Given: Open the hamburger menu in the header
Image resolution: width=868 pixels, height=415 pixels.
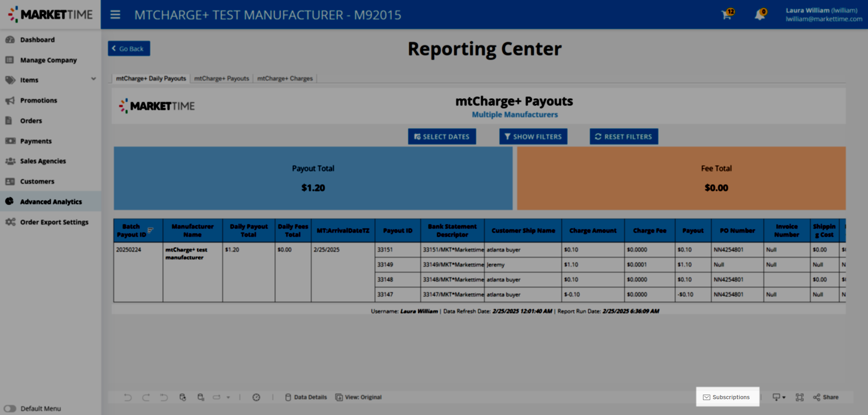Looking at the screenshot, I should click(115, 15).
